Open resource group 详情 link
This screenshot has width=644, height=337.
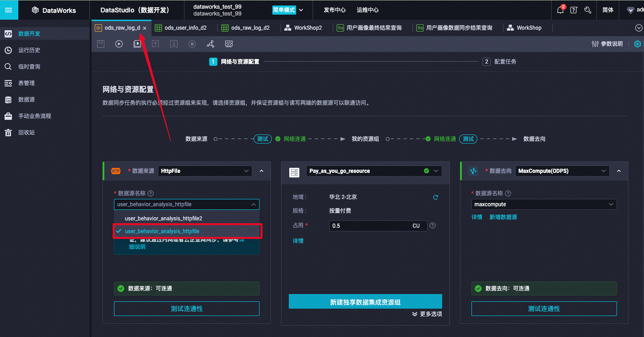298,241
